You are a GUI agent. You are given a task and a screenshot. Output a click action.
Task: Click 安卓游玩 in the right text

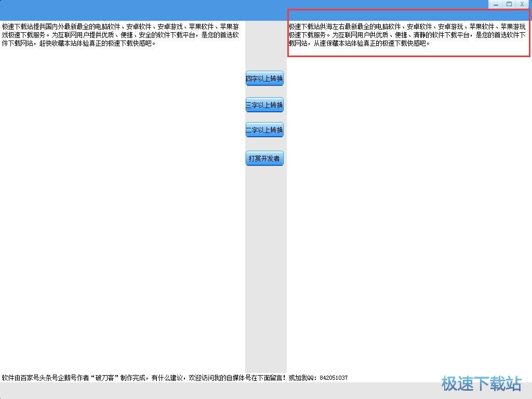point(450,26)
